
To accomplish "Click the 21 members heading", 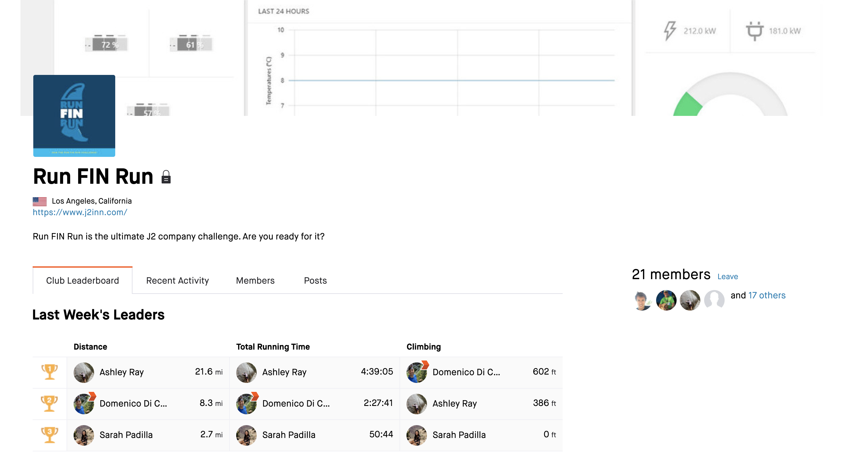I will [671, 274].
